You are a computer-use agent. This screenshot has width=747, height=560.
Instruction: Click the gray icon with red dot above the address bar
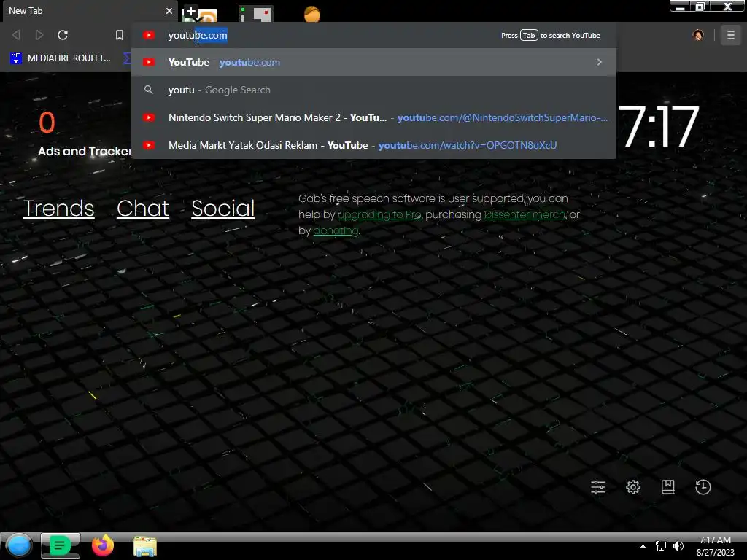(x=258, y=14)
